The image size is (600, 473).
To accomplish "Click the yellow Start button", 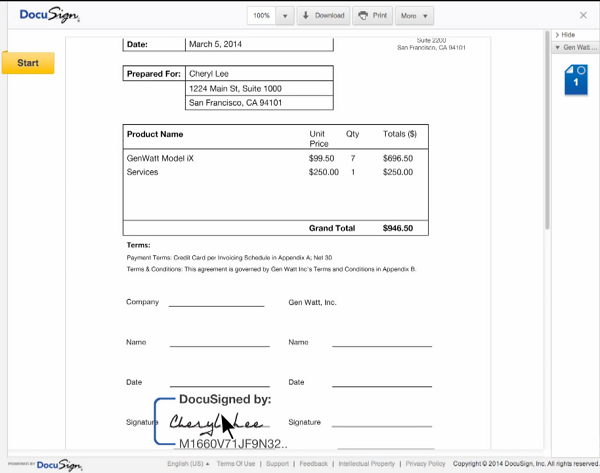I will pos(28,63).
